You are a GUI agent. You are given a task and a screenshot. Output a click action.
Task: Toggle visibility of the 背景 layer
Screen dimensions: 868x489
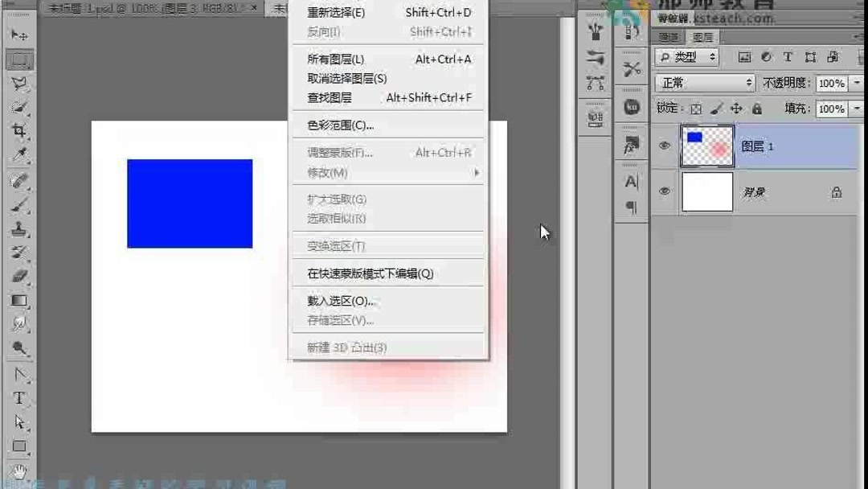(x=664, y=191)
